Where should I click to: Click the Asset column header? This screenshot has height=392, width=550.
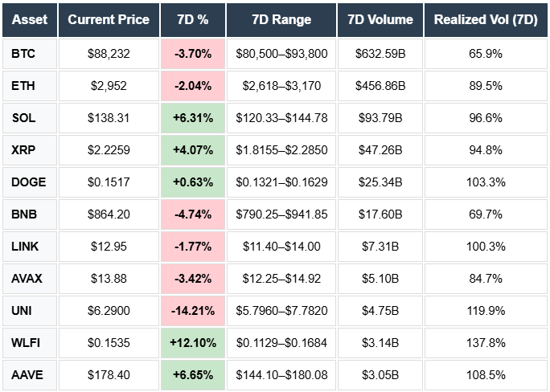pyautogui.click(x=30, y=19)
